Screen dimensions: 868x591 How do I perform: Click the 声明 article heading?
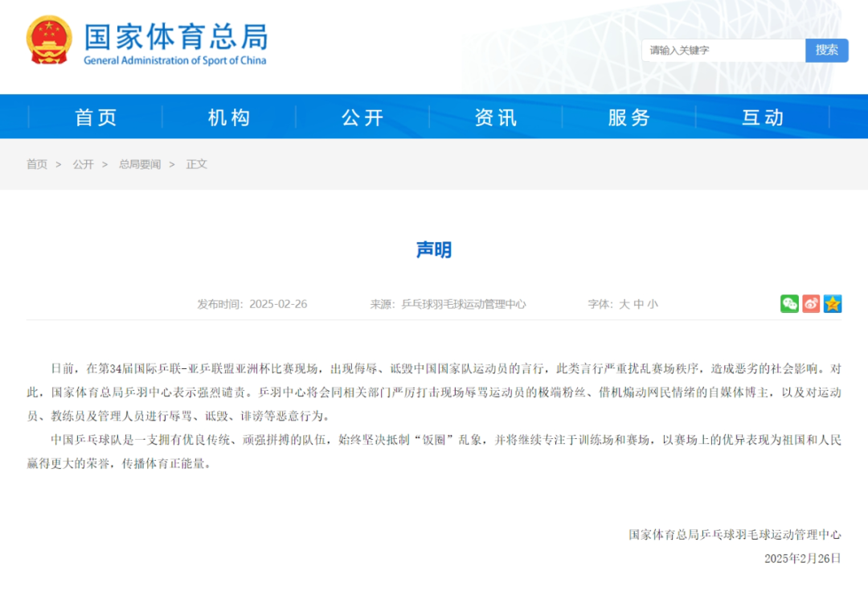434,250
